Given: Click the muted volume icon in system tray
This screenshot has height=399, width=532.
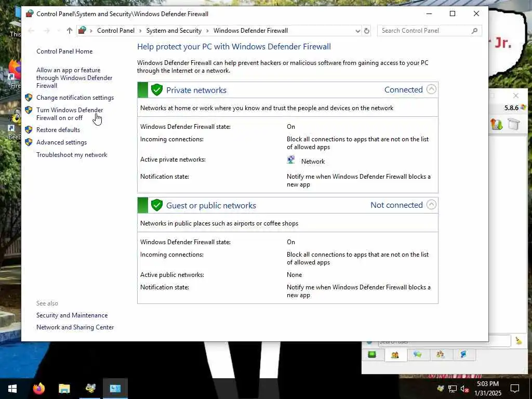Looking at the screenshot, I should coord(464,389).
